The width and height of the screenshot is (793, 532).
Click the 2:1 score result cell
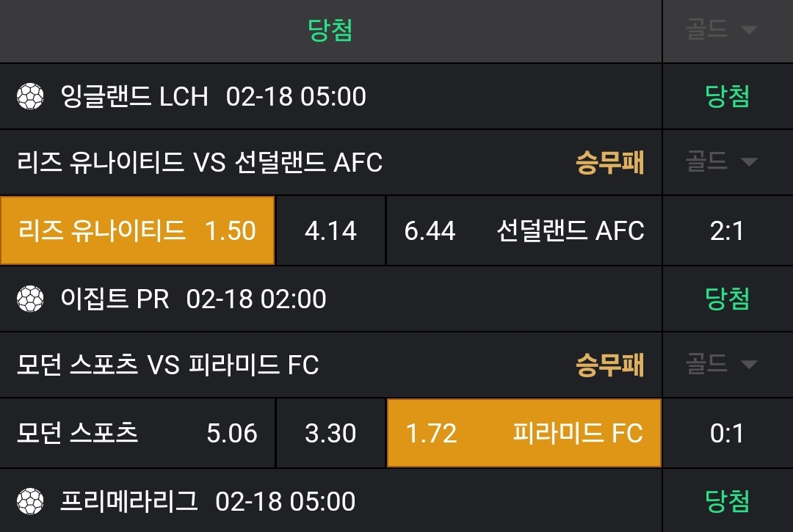[728, 230]
